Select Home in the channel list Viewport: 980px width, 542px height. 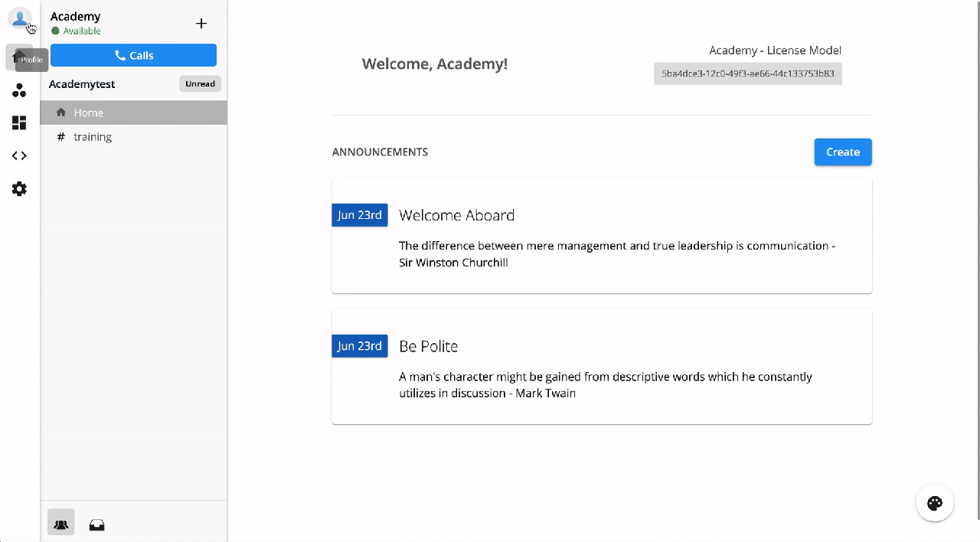click(x=134, y=113)
